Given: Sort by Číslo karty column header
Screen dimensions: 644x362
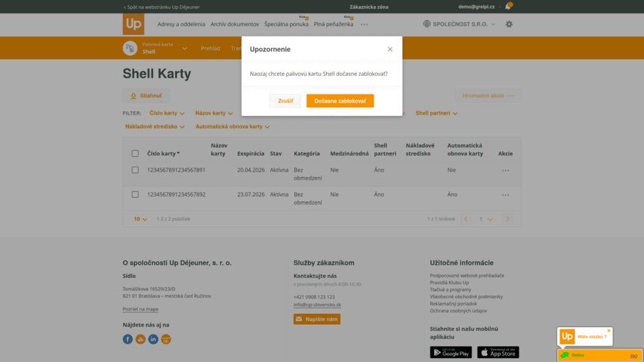Looking at the screenshot, I should pyautogui.click(x=164, y=154).
